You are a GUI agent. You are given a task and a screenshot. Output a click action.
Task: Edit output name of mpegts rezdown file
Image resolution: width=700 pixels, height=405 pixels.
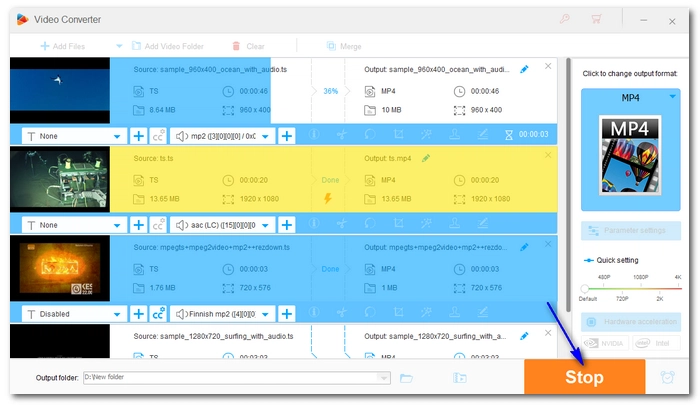tap(525, 247)
